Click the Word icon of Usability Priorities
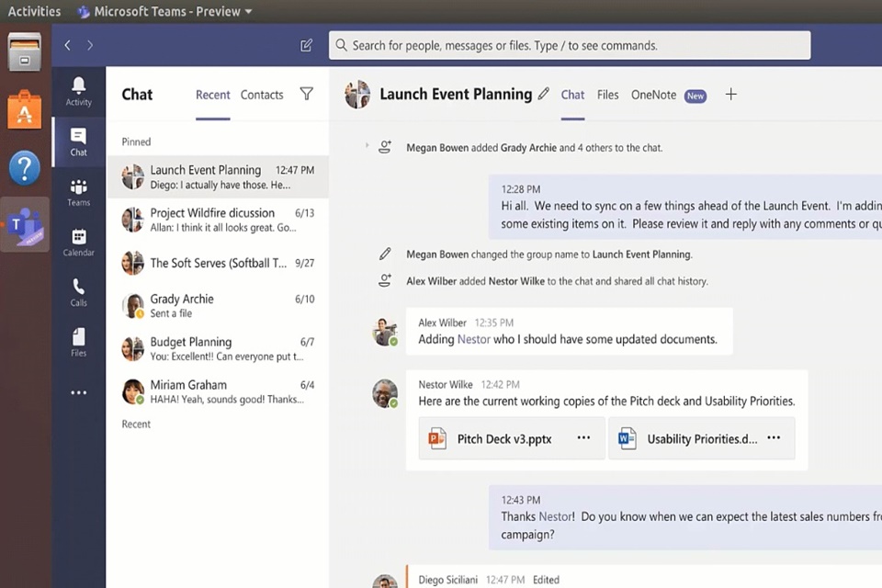Image resolution: width=882 pixels, height=588 pixels. [627, 438]
